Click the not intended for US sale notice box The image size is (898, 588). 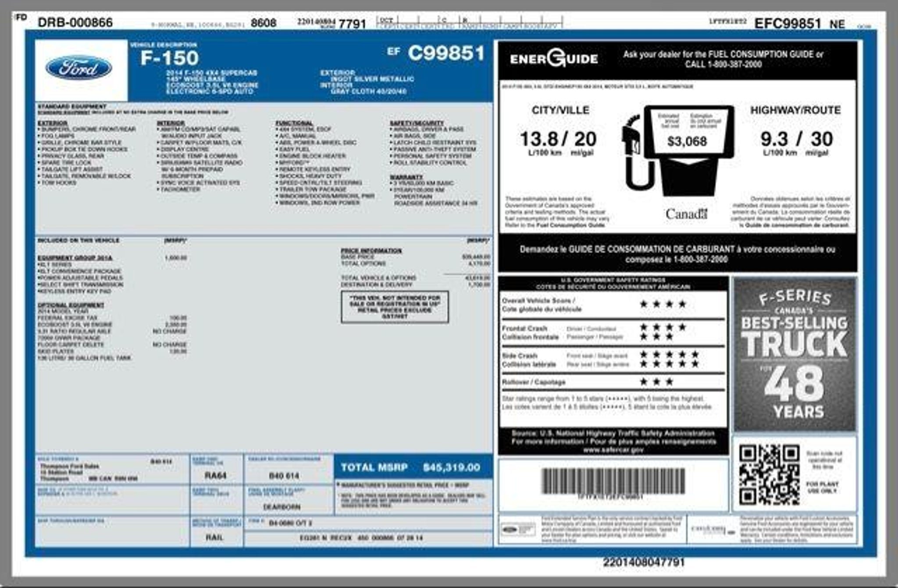395,306
